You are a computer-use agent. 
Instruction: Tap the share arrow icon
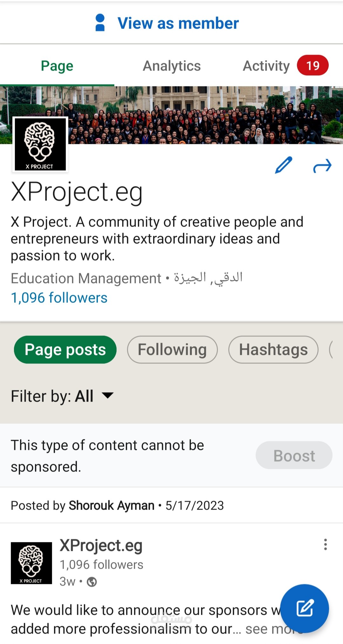[x=322, y=166]
